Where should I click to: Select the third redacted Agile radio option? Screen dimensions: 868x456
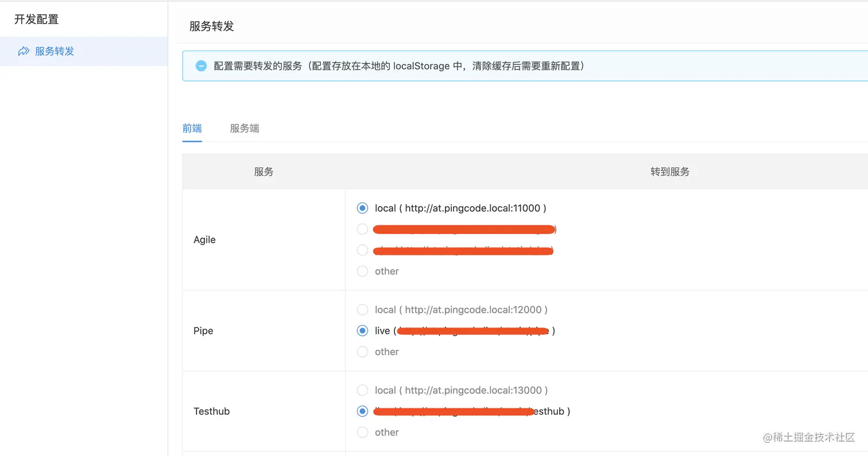coord(362,250)
